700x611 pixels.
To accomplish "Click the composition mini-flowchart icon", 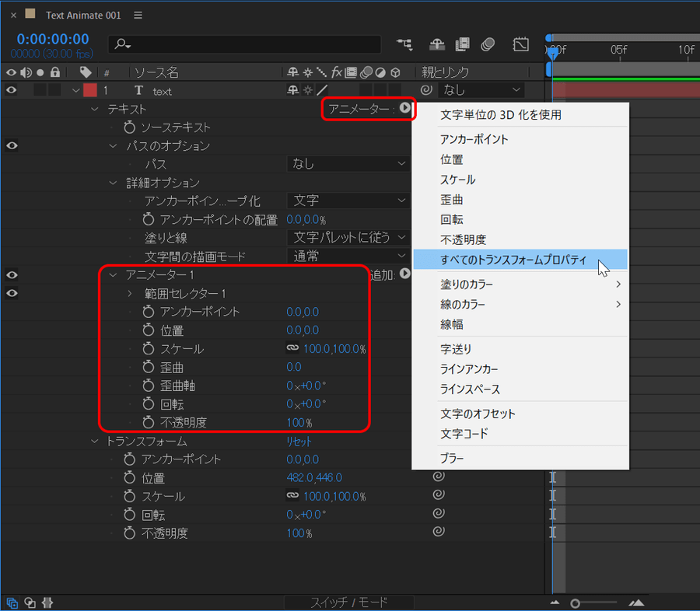I will tap(404, 44).
